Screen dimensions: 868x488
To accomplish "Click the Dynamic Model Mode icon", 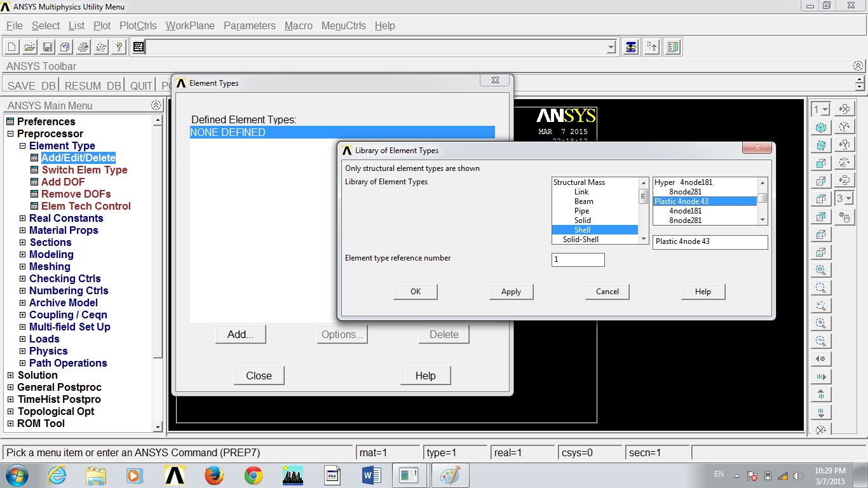I will click(821, 430).
